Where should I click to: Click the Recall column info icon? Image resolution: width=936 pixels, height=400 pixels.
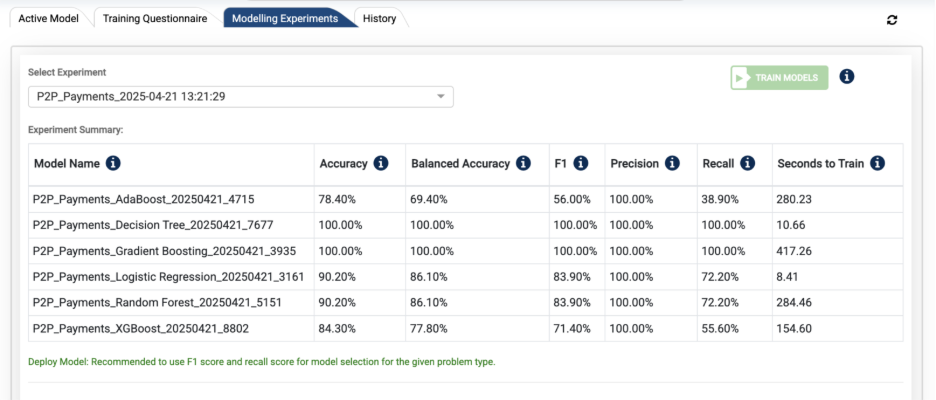[x=748, y=164]
